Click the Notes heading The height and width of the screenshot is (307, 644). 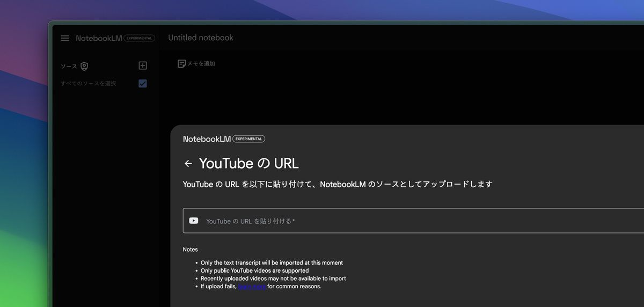pos(190,250)
